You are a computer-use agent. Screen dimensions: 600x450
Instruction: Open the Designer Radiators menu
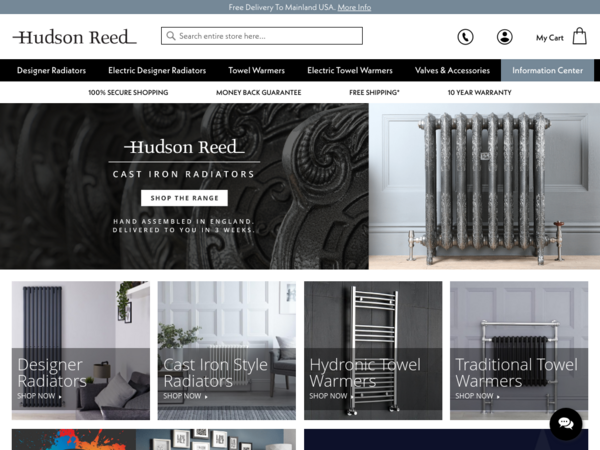click(x=51, y=70)
